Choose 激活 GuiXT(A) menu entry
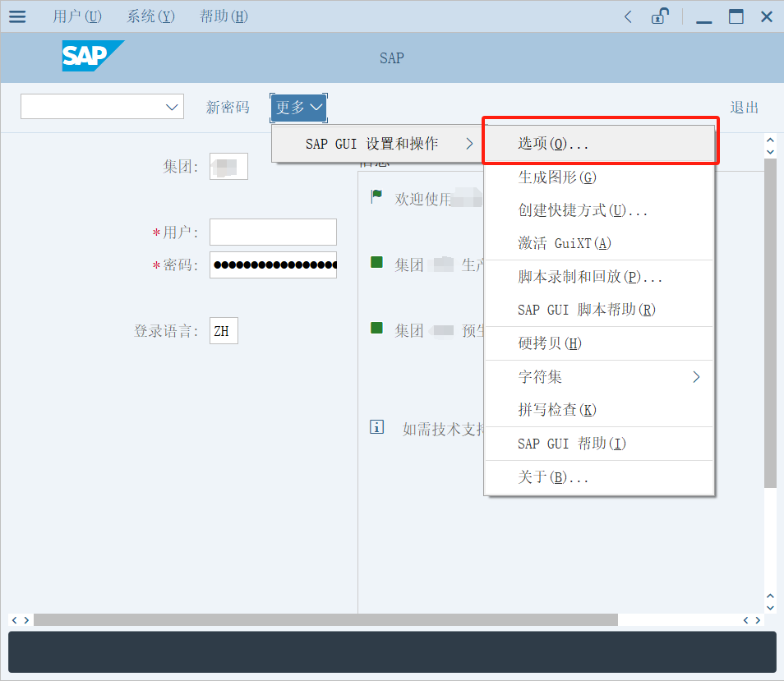Image resolution: width=784 pixels, height=681 pixels. 599,243
